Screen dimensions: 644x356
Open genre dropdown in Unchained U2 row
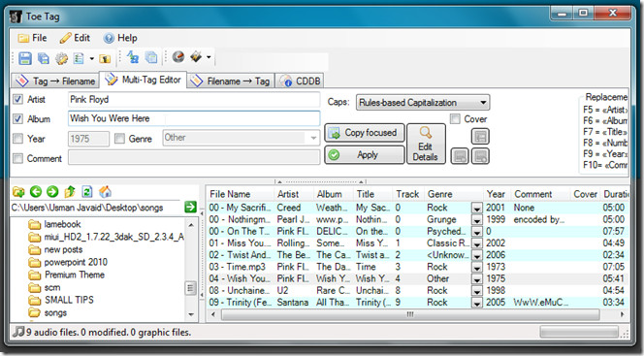click(476, 291)
